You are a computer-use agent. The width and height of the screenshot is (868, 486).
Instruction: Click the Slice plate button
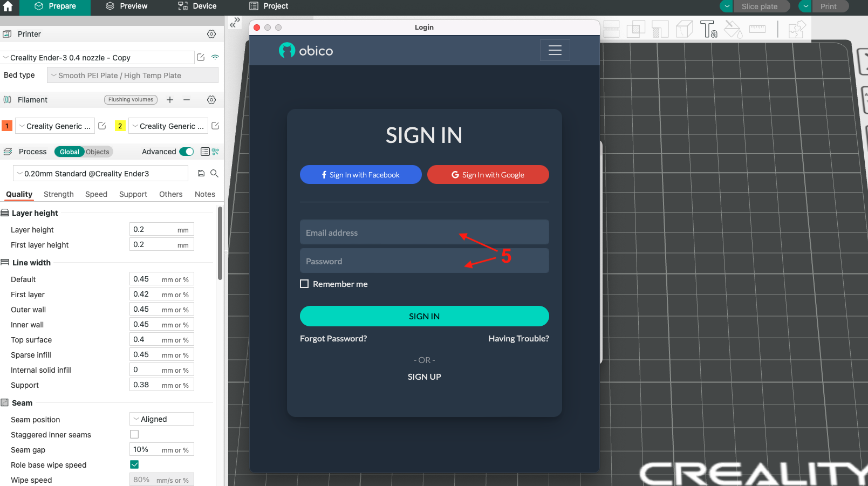pos(762,6)
